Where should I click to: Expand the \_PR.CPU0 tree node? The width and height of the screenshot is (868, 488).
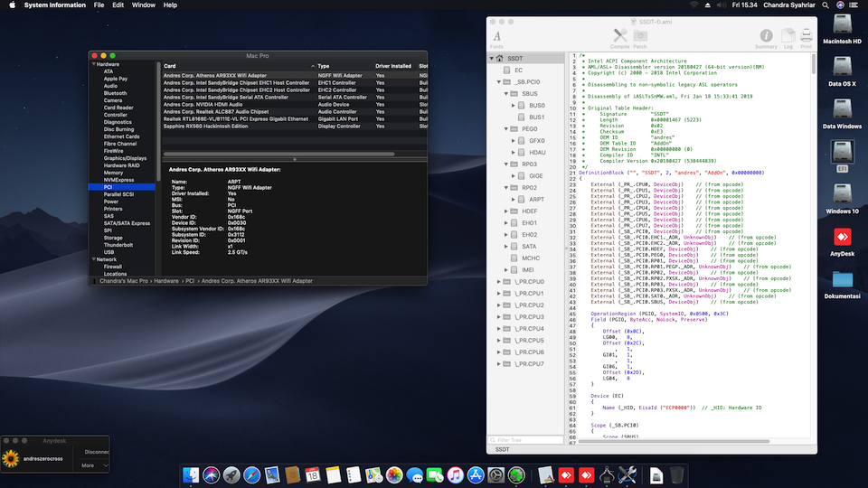(499, 282)
